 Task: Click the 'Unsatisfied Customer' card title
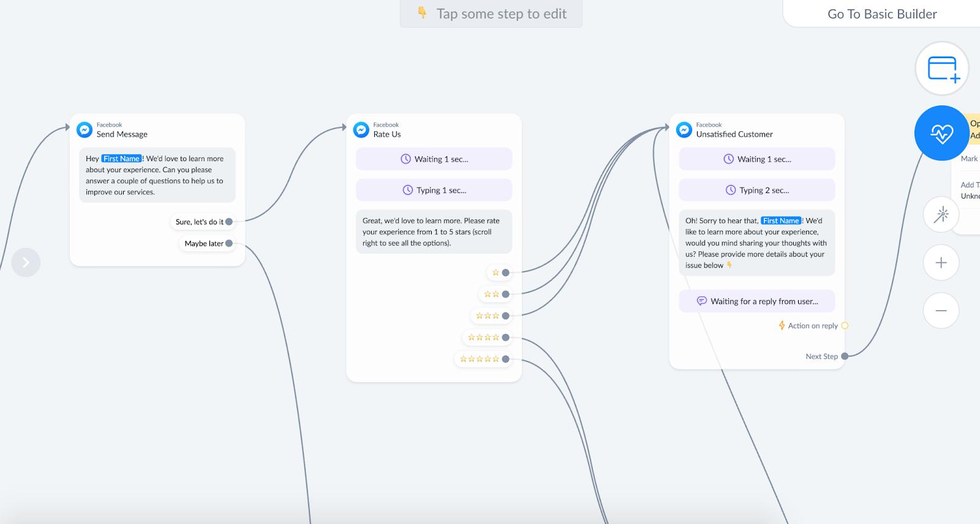tap(734, 134)
